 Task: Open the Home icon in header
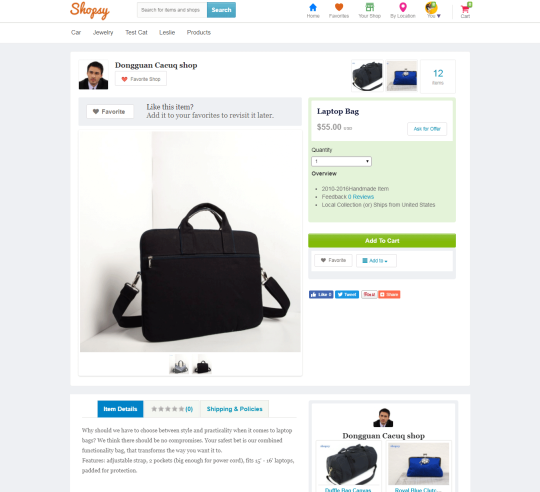point(313,7)
